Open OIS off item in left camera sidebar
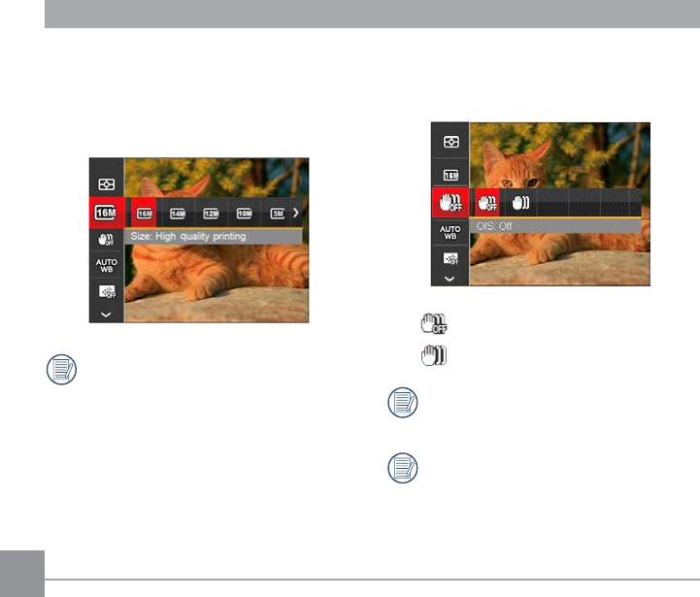The image size is (700, 597). point(106,240)
